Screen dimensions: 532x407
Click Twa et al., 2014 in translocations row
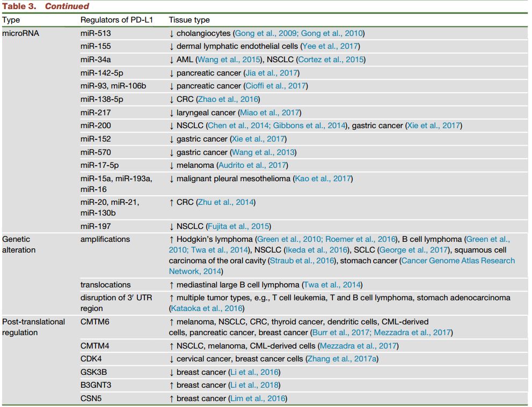click(x=332, y=285)
